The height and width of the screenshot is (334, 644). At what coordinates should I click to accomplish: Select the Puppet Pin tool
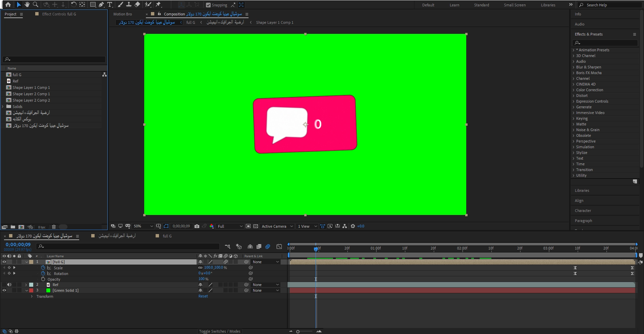click(158, 5)
